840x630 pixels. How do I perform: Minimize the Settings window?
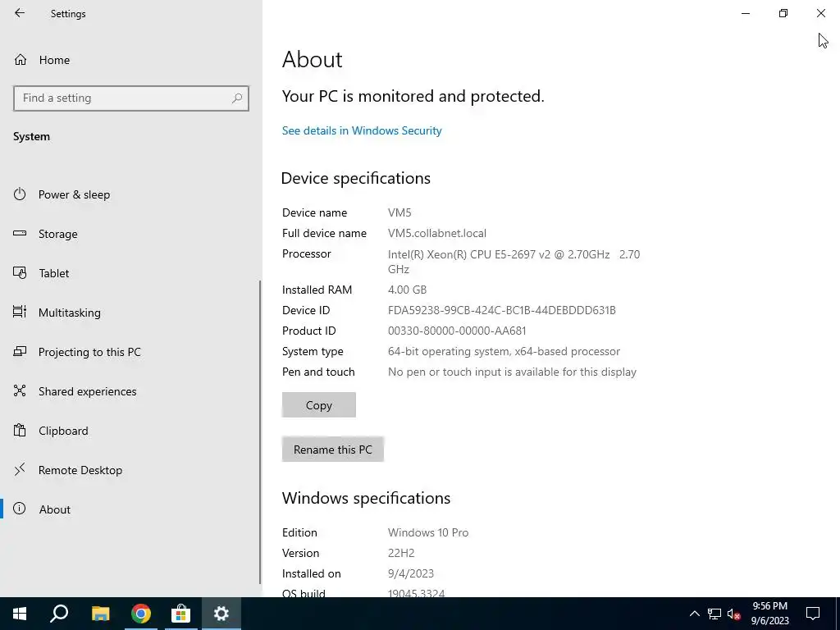pyautogui.click(x=746, y=13)
